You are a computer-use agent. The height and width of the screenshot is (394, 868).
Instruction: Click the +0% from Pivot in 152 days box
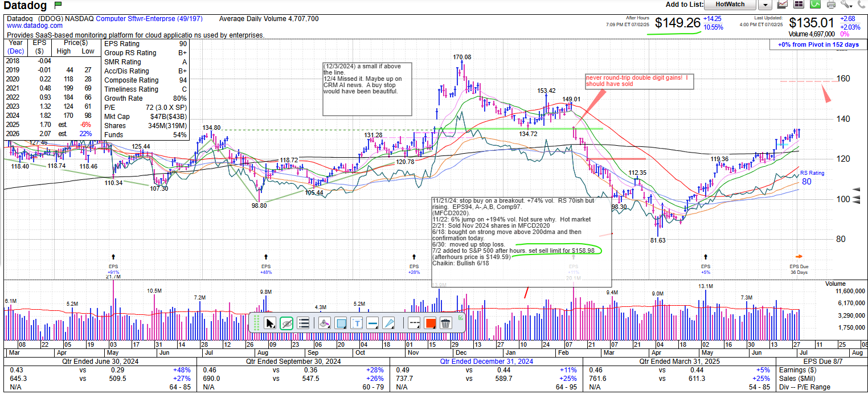point(818,44)
